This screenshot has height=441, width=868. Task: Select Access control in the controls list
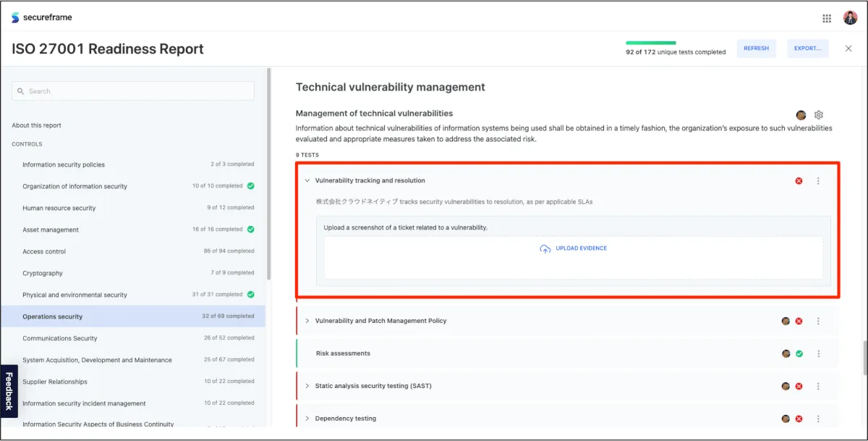tap(44, 251)
